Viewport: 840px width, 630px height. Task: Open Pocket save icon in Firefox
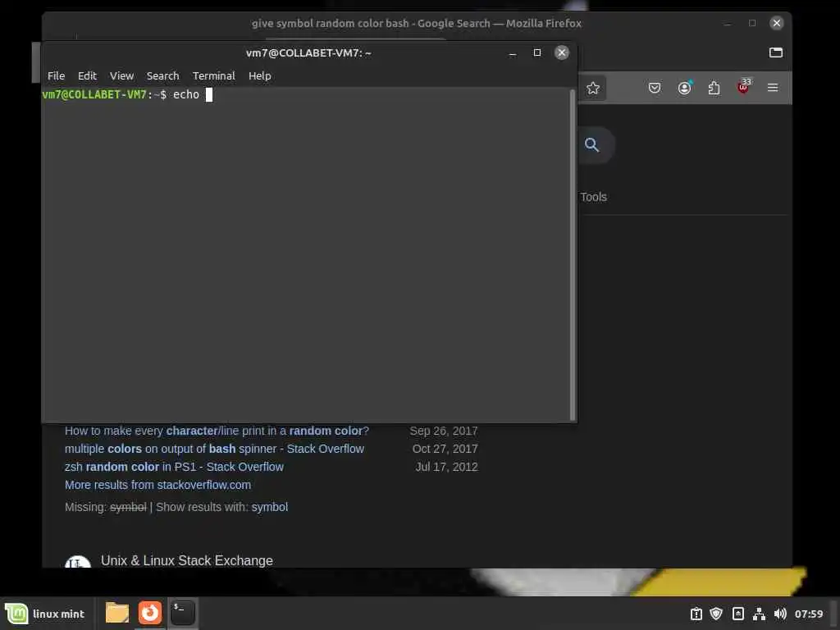click(654, 88)
